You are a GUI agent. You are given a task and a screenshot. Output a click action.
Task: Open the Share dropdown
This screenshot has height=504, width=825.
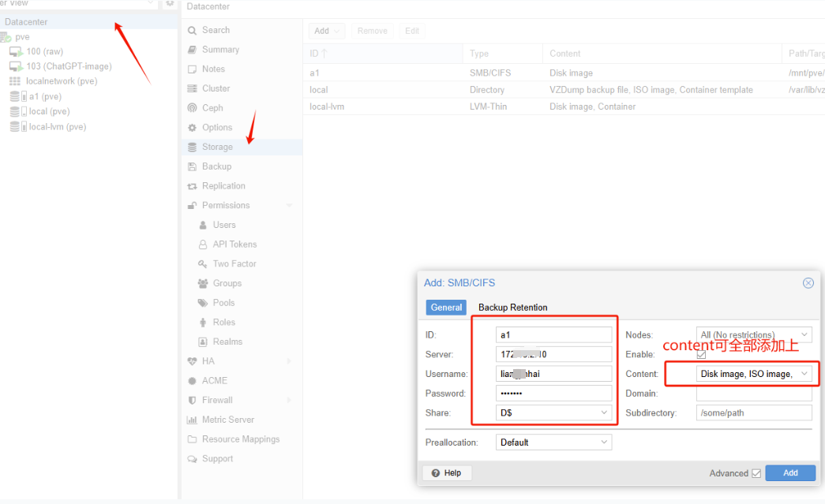(604, 413)
